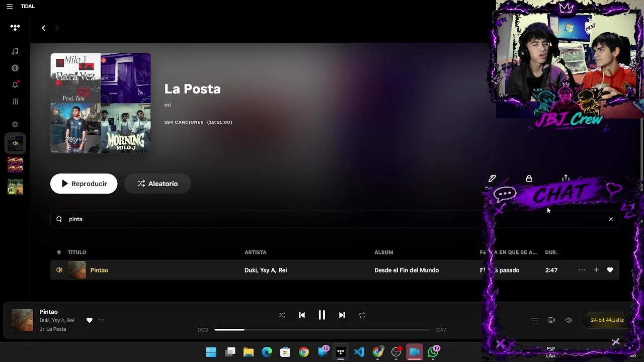
Task: Navigate back with the left arrow
Action: click(43, 28)
